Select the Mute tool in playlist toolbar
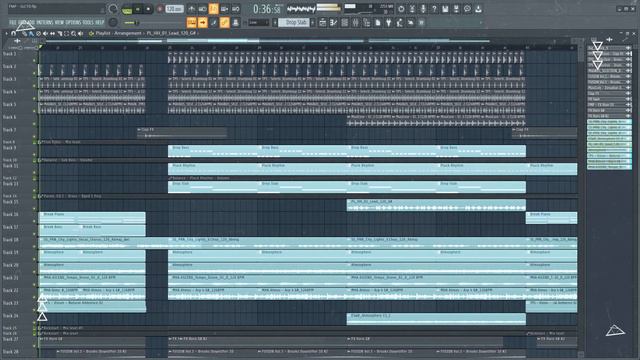The image size is (640, 360). click(45, 33)
